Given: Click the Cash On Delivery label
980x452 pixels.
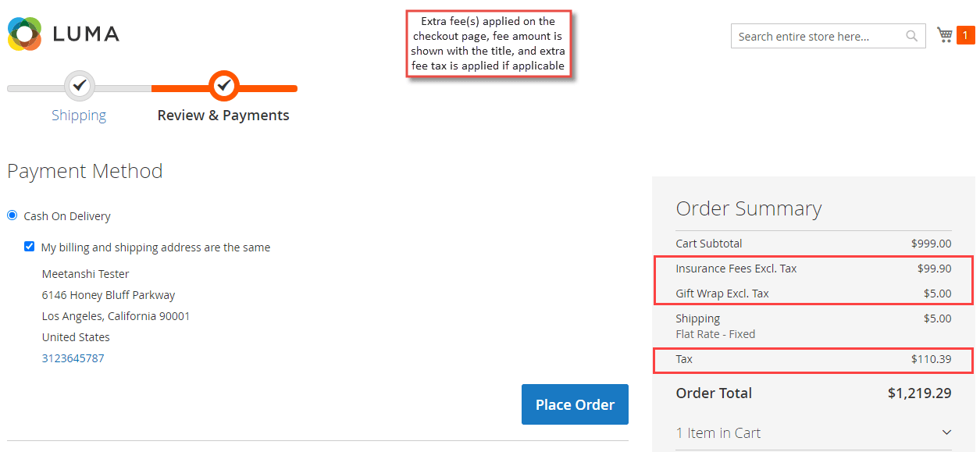Looking at the screenshot, I should pos(67,216).
